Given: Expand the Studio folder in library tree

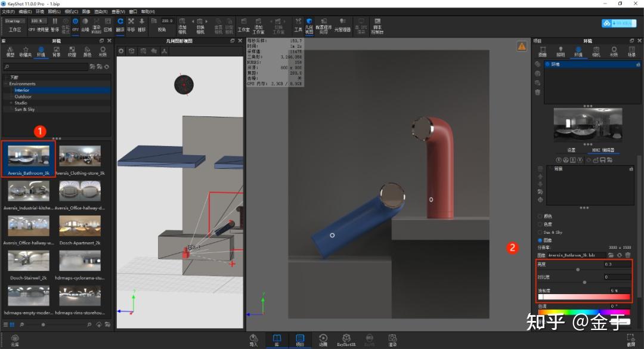Looking at the screenshot, I should point(11,103).
